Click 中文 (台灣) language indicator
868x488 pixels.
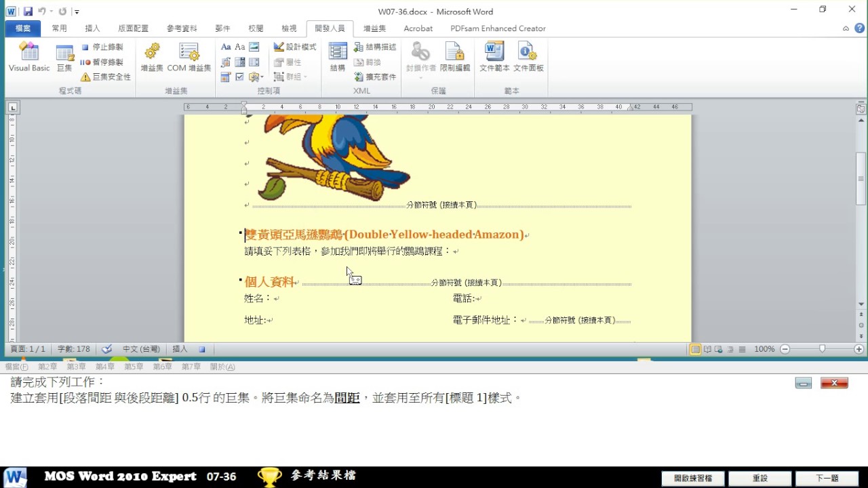pos(141,349)
